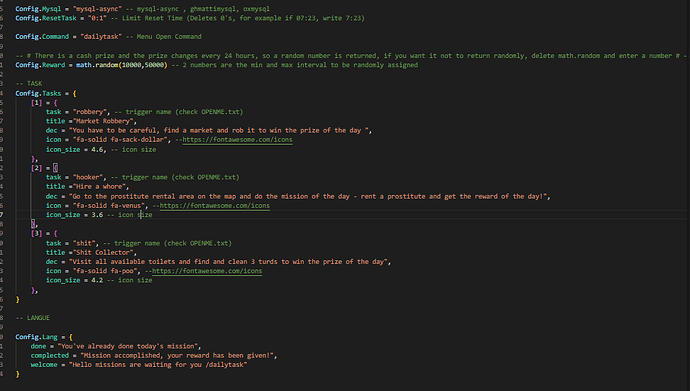This screenshot has width=690, height=391.
Task: Click the "Shit Collector" title string
Action: click(x=105, y=252)
